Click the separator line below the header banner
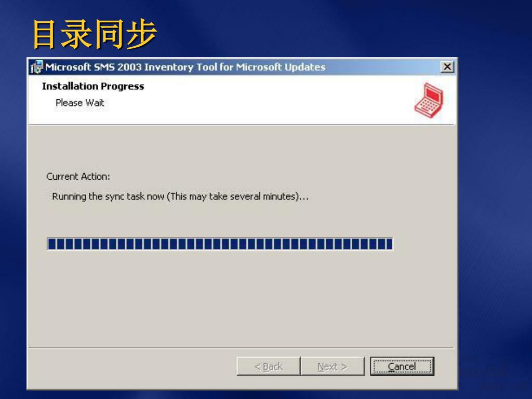This screenshot has height=399, width=532. [x=241, y=125]
